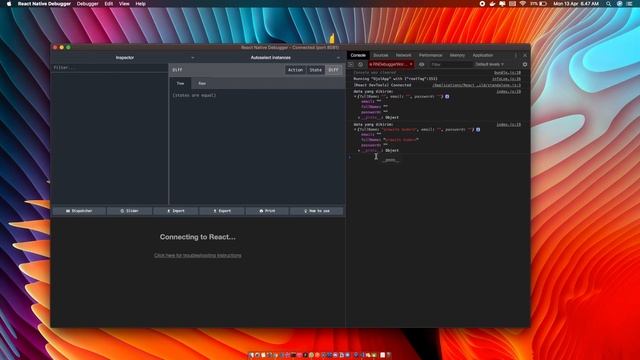Click the menu bar date and time
Viewport: 640px width, 360px height.
coord(576,4)
